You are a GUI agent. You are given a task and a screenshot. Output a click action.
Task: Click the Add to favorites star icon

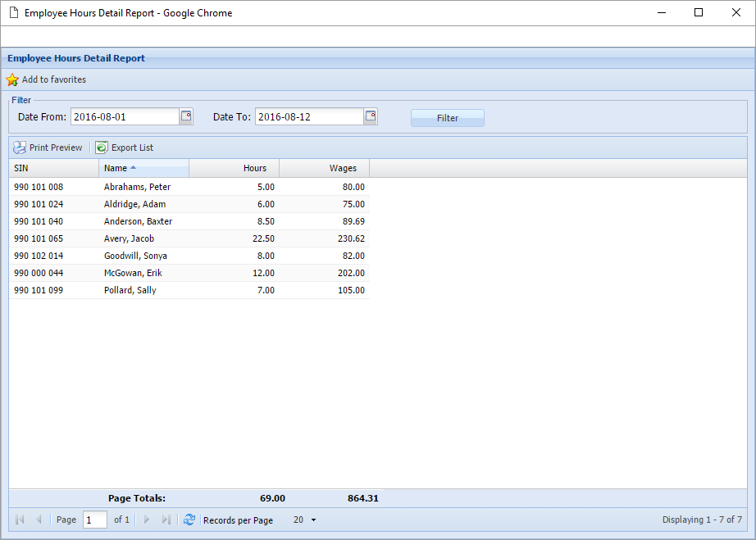(x=12, y=80)
